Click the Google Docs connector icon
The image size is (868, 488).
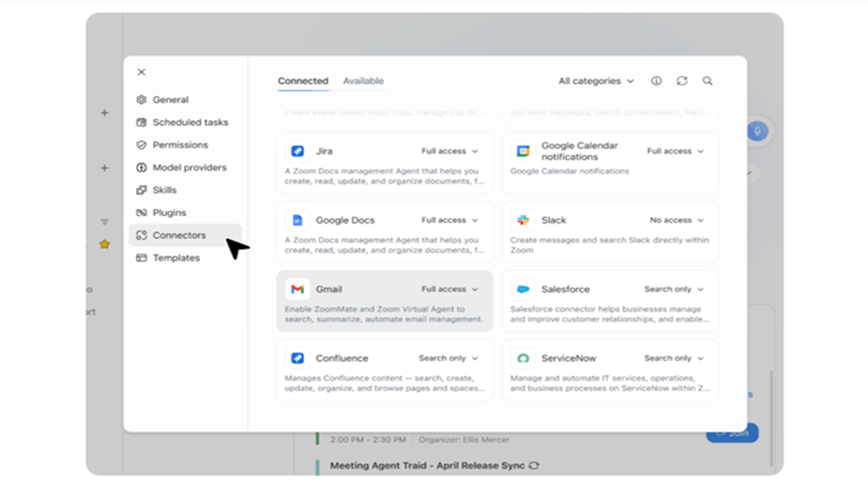click(x=297, y=221)
